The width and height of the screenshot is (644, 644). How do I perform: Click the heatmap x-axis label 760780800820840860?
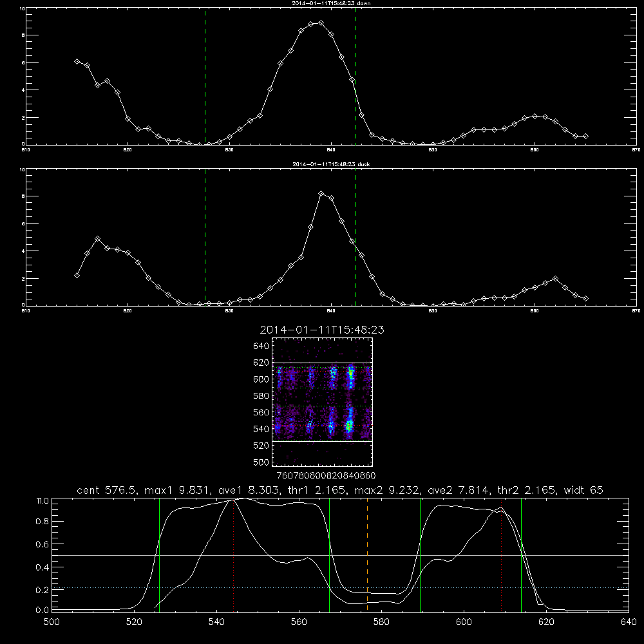(327, 475)
